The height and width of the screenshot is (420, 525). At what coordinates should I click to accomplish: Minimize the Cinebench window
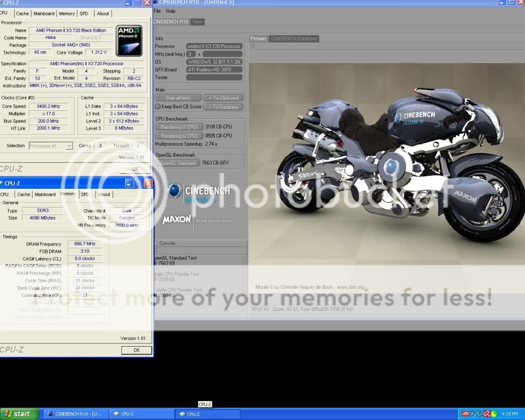pyautogui.click(x=501, y=3)
